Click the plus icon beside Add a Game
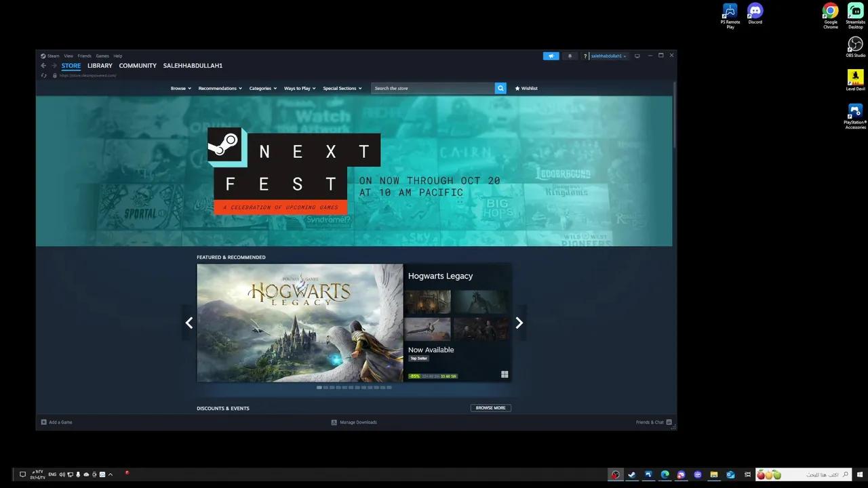The image size is (868, 488). click(x=43, y=422)
